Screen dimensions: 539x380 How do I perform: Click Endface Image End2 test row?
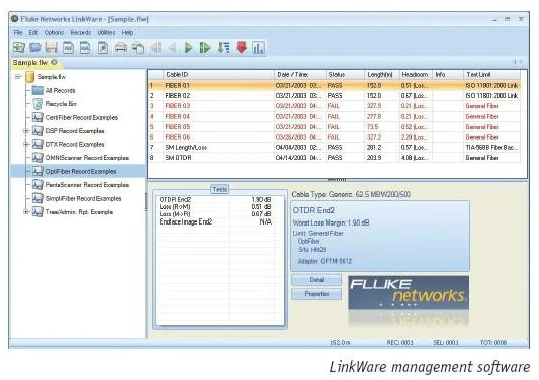(216, 222)
